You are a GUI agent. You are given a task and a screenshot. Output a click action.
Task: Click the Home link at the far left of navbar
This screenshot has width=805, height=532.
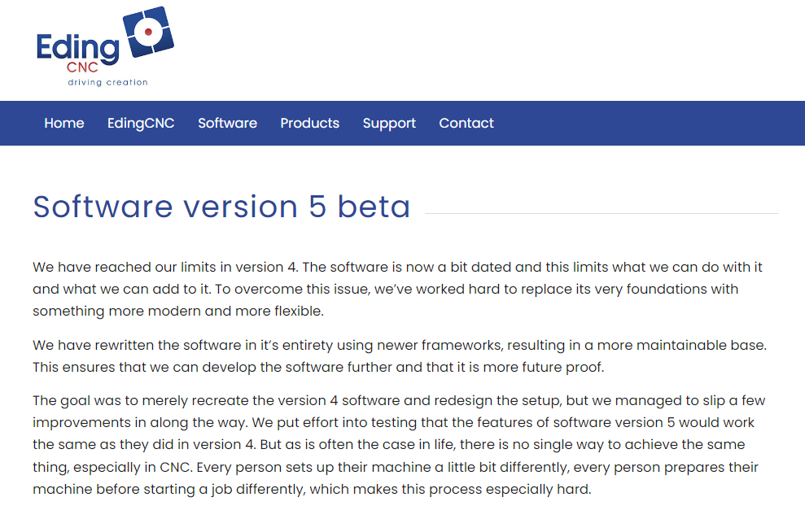click(x=63, y=123)
